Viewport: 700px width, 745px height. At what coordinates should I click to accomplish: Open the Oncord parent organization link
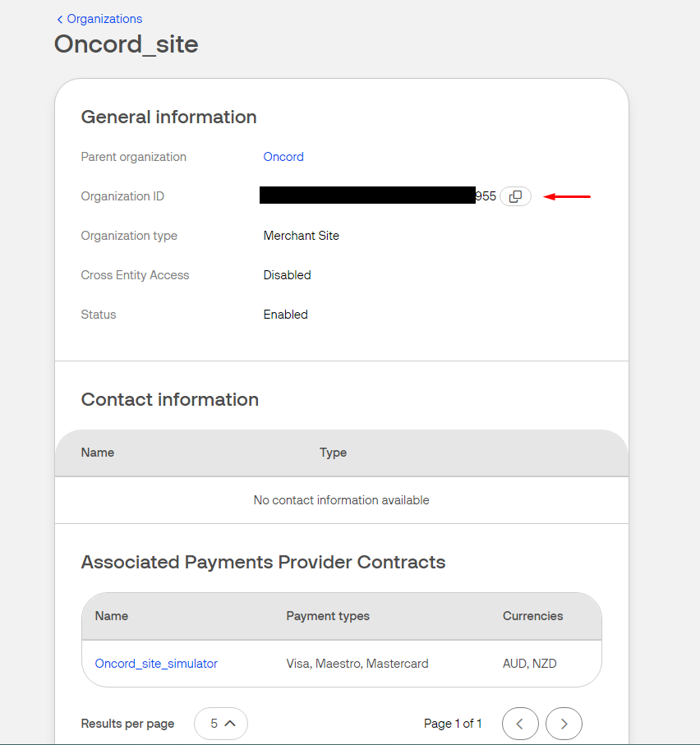click(283, 157)
